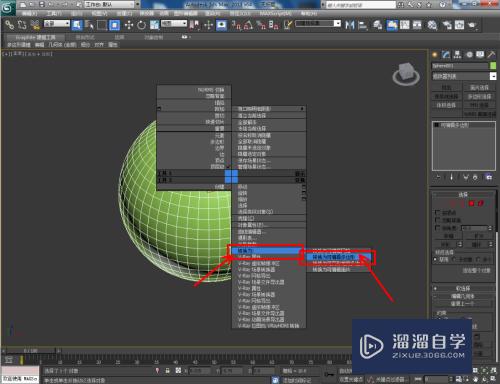Toggle the Percent Snap button
Image resolution: width=500 pixels, height=384 pixels.
point(261,25)
